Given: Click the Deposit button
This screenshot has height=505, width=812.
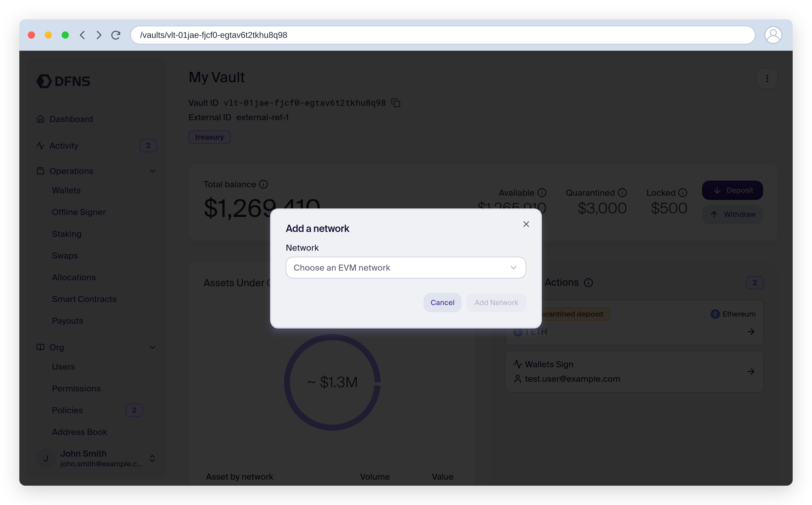Looking at the screenshot, I should pyautogui.click(x=732, y=190).
